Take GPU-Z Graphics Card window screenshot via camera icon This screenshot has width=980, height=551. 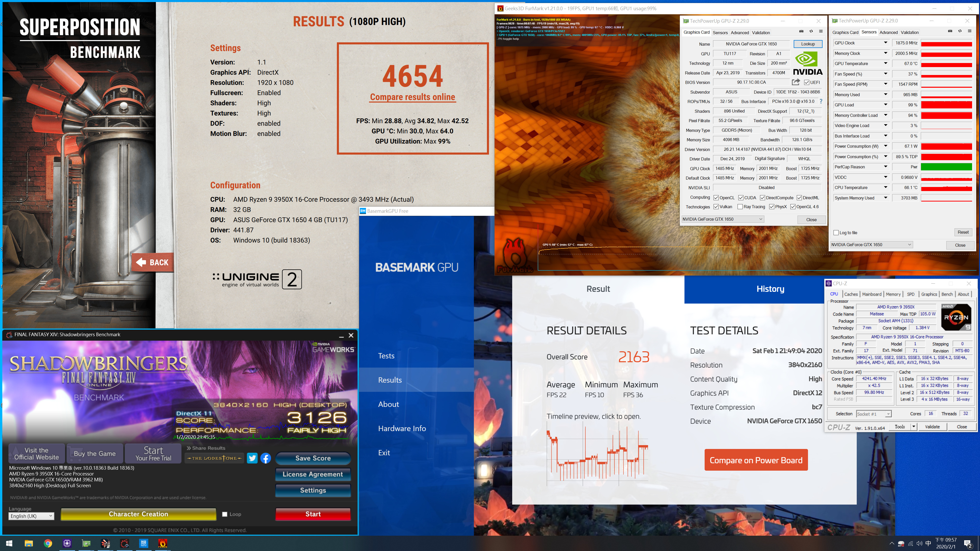(801, 32)
